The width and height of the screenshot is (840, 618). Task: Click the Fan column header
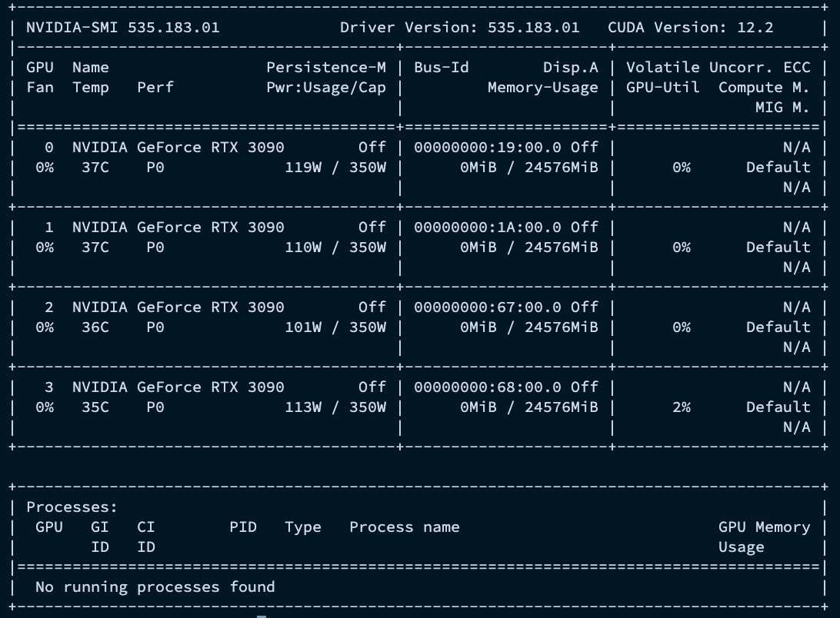coord(40,88)
